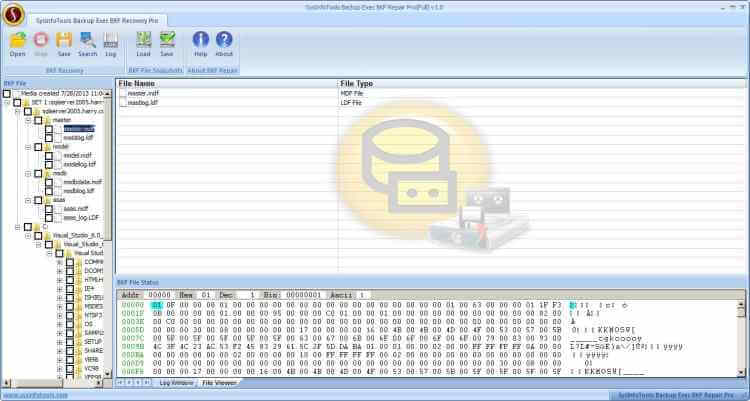Click the Bin value field 00000001

[304, 295]
